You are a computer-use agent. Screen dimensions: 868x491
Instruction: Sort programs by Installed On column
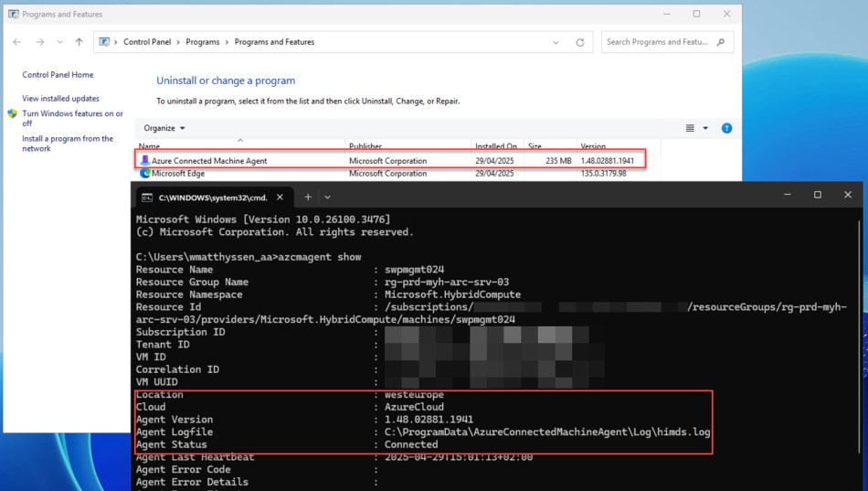pos(496,146)
